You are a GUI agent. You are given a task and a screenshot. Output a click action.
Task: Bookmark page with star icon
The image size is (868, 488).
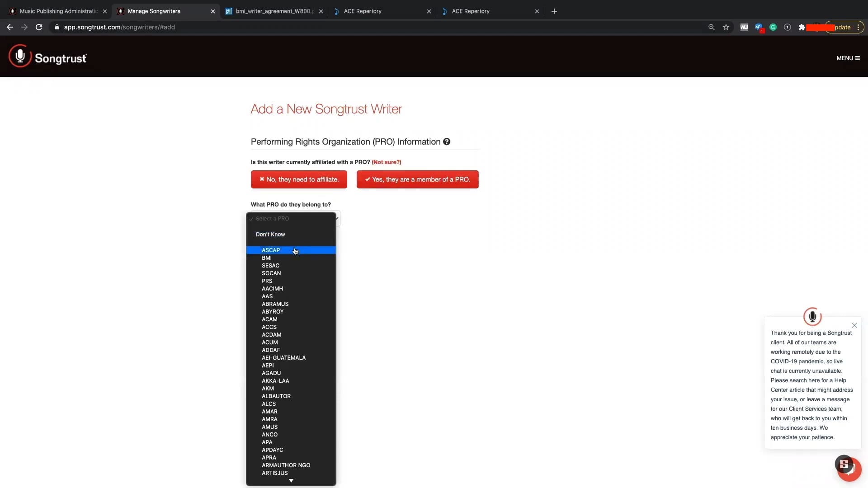coord(726,27)
